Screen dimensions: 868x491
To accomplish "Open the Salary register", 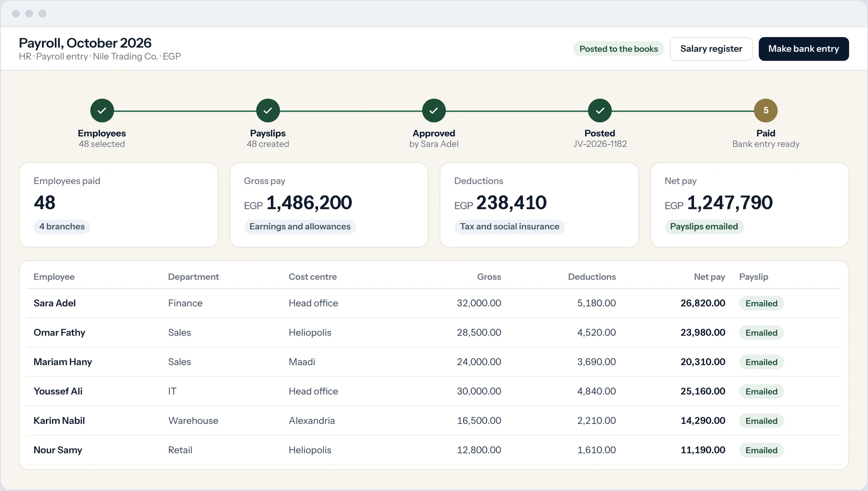I will coord(711,49).
